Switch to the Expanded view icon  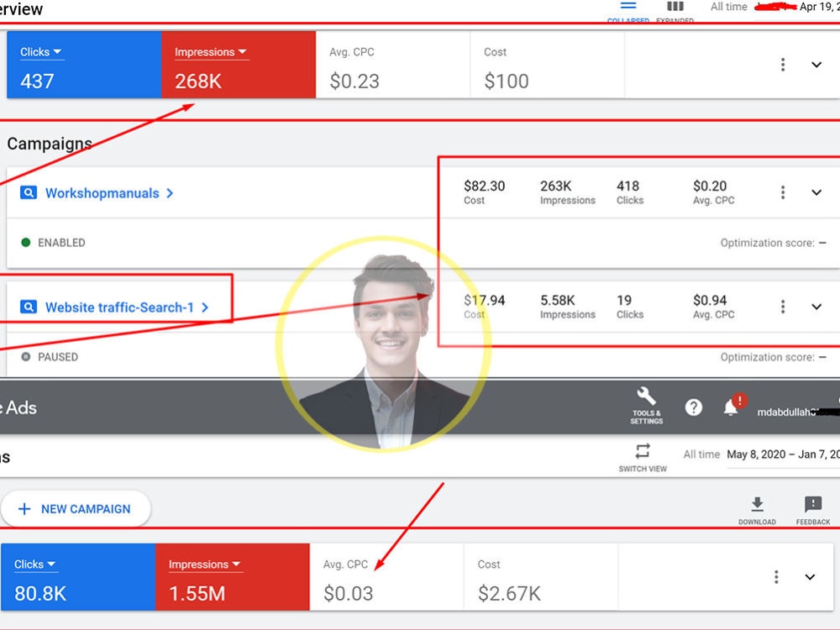[x=675, y=8]
